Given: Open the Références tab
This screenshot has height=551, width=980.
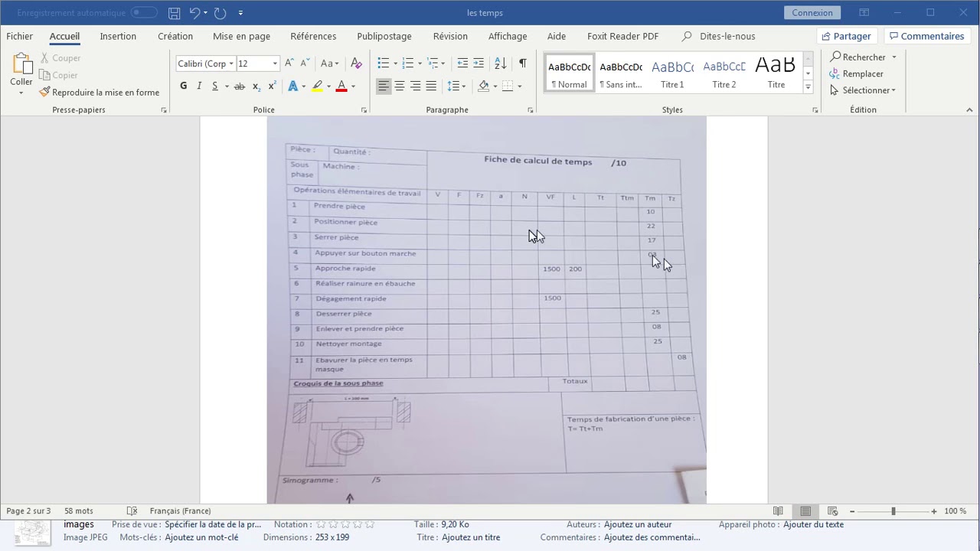Looking at the screenshot, I should pyautogui.click(x=313, y=36).
